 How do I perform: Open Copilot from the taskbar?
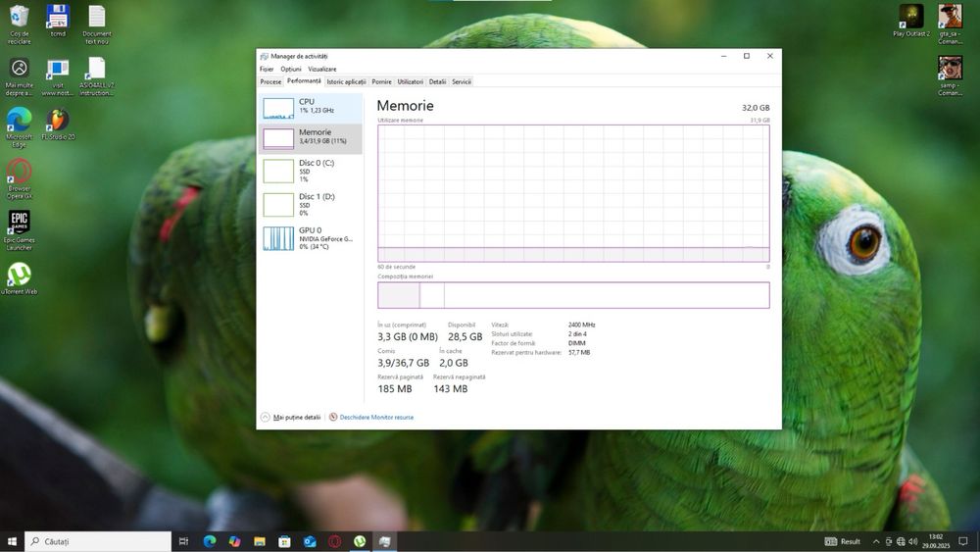(234, 541)
